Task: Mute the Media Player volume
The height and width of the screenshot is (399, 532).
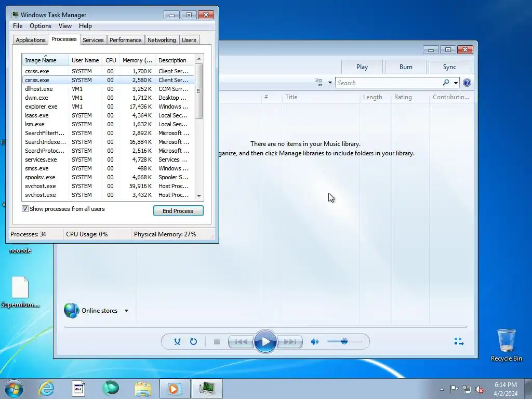Action: [x=315, y=342]
